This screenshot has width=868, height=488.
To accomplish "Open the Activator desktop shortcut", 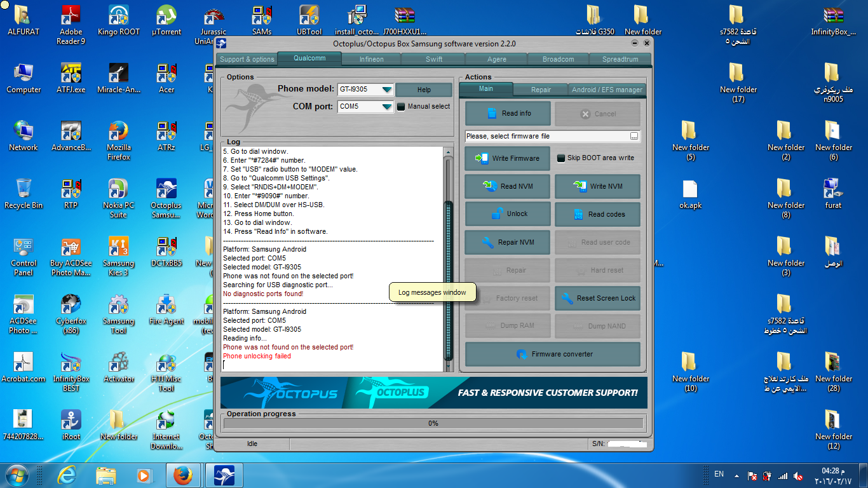I will pyautogui.click(x=118, y=368).
